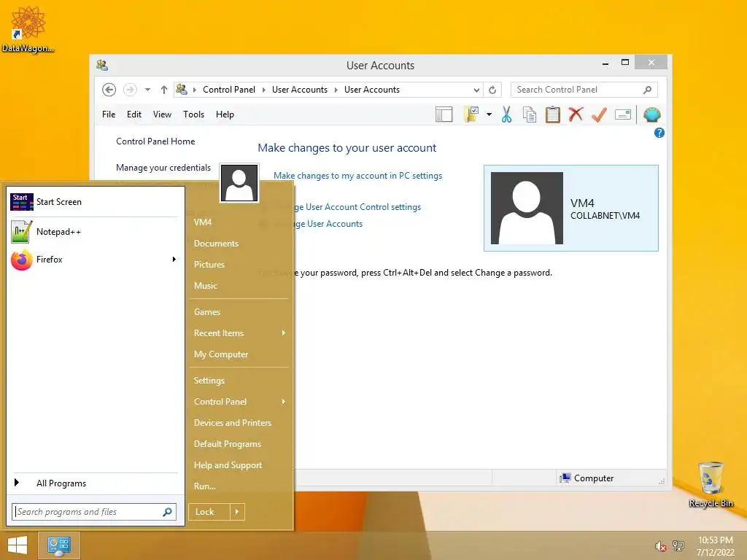Expand the address bar history dropdown

(x=476, y=90)
